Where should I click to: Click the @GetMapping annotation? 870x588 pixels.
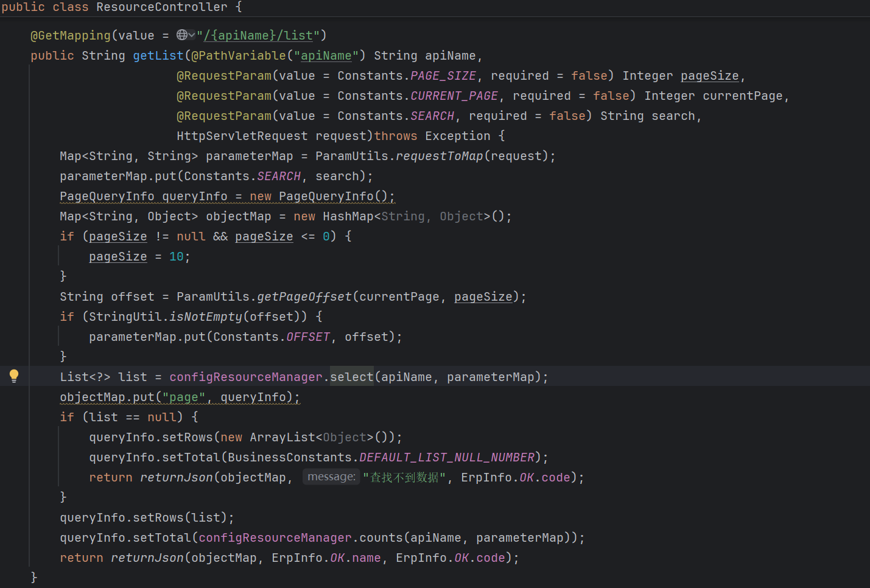click(x=71, y=35)
